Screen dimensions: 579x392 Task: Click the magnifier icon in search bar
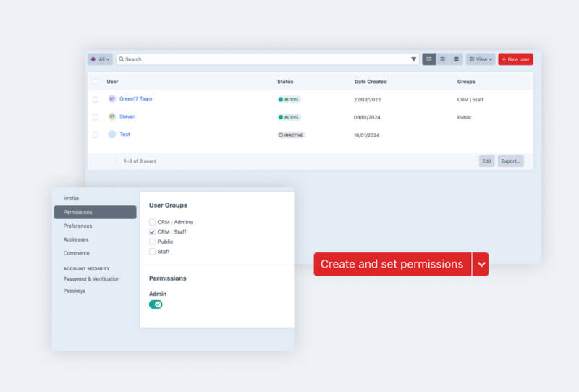point(121,59)
